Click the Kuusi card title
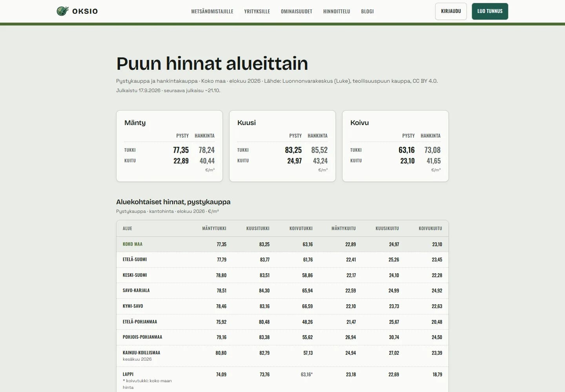Viewport: 565px width, 392px height. (x=246, y=123)
